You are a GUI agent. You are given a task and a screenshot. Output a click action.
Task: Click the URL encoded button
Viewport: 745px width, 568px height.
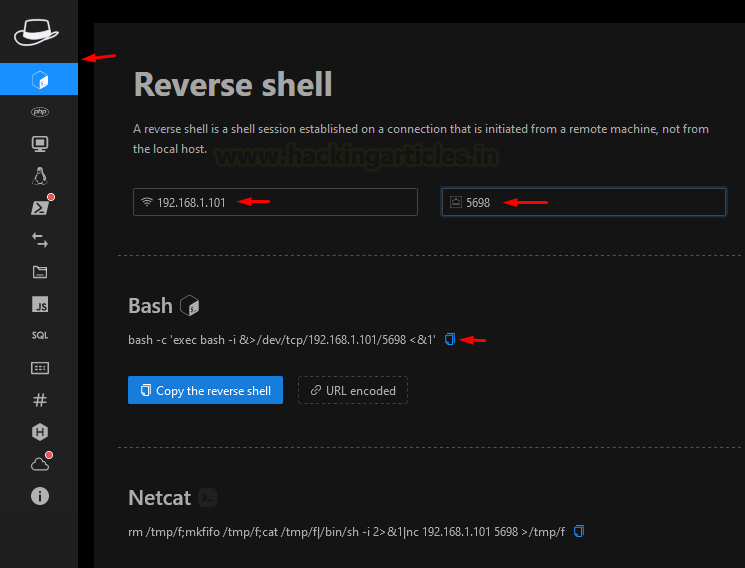[x=353, y=390]
